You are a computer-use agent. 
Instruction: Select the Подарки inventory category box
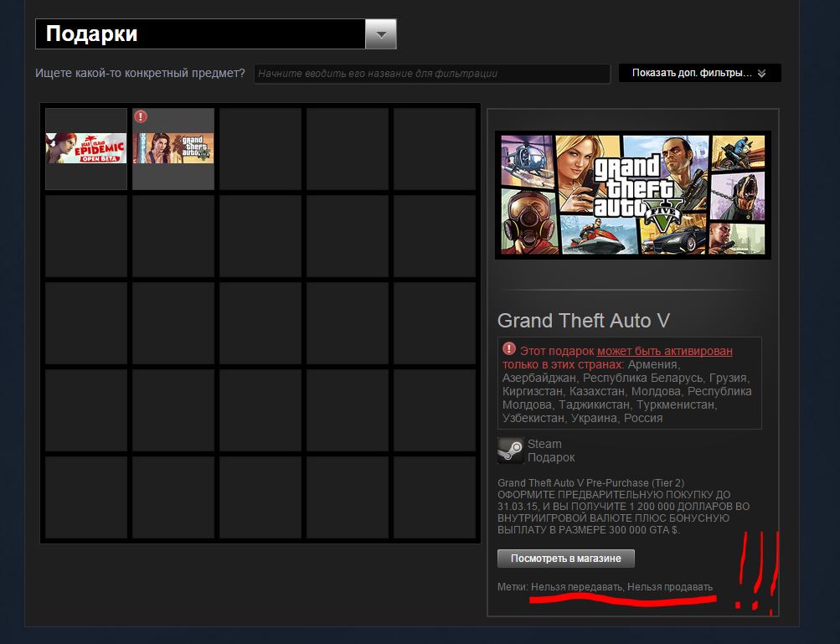click(216, 33)
